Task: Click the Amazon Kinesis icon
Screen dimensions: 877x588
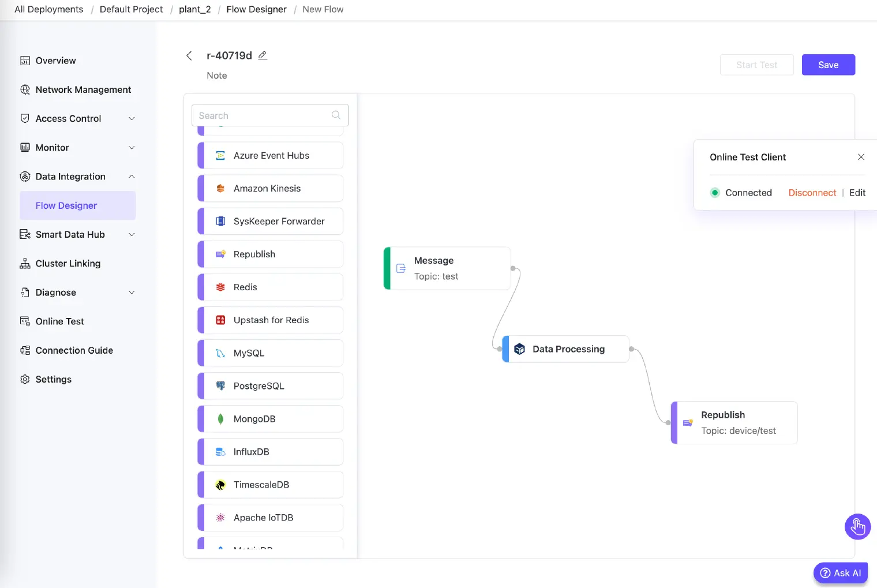Action: tap(220, 188)
